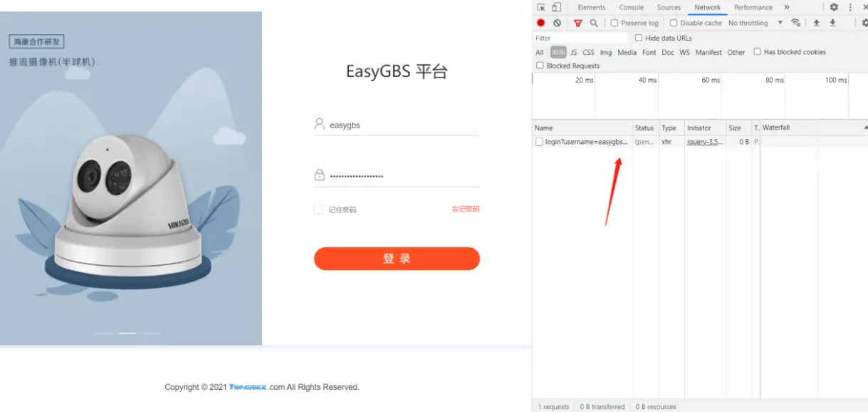Image resolution: width=868 pixels, height=412 pixels.
Task: Check the Disable cache option
Action: click(674, 23)
